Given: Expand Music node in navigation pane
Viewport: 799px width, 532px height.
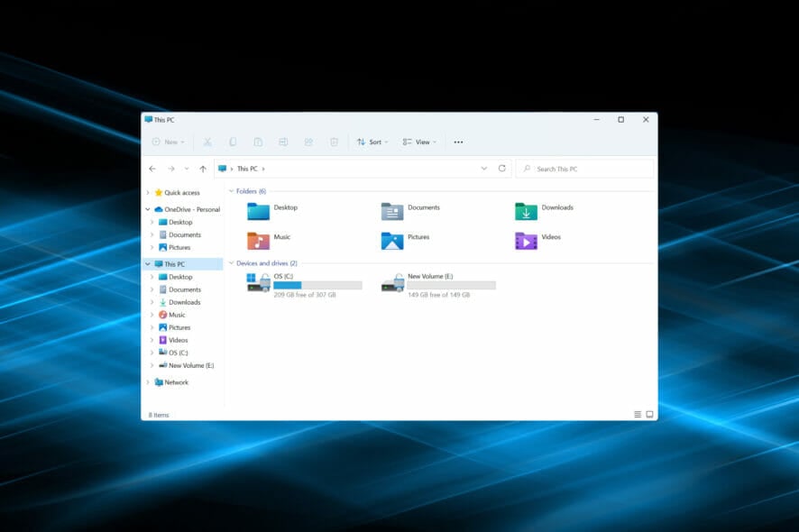Looking at the screenshot, I should pyautogui.click(x=152, y=315).
